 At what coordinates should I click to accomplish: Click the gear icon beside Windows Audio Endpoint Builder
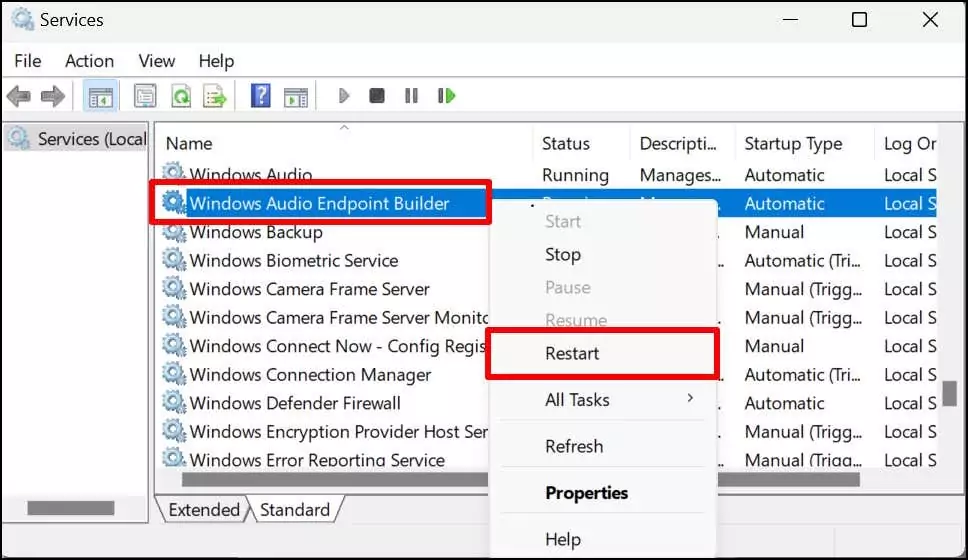[173, 203]
